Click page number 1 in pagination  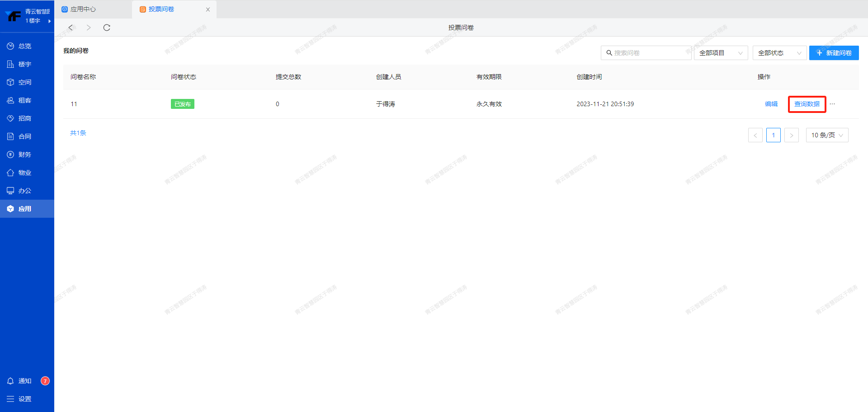(773, 135)
